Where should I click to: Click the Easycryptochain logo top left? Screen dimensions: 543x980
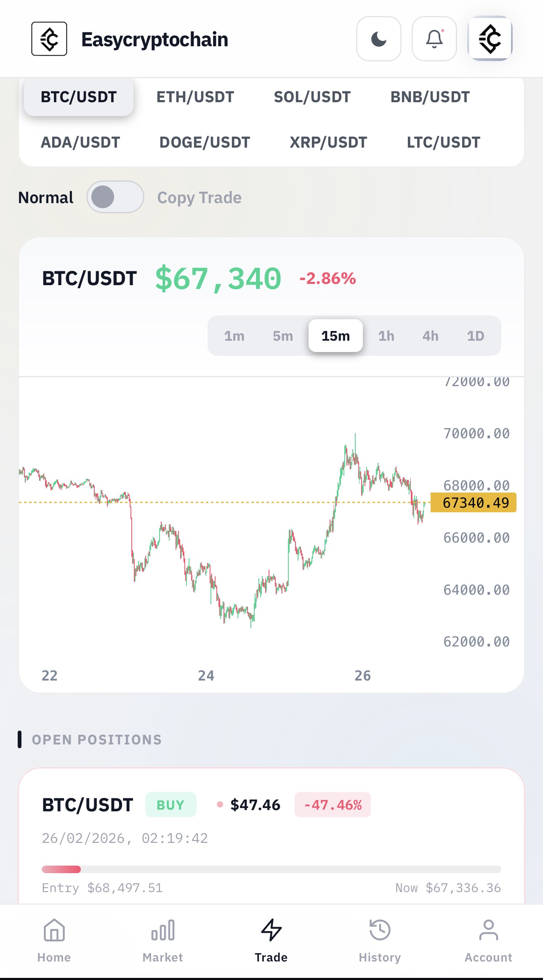pos(49,39)
